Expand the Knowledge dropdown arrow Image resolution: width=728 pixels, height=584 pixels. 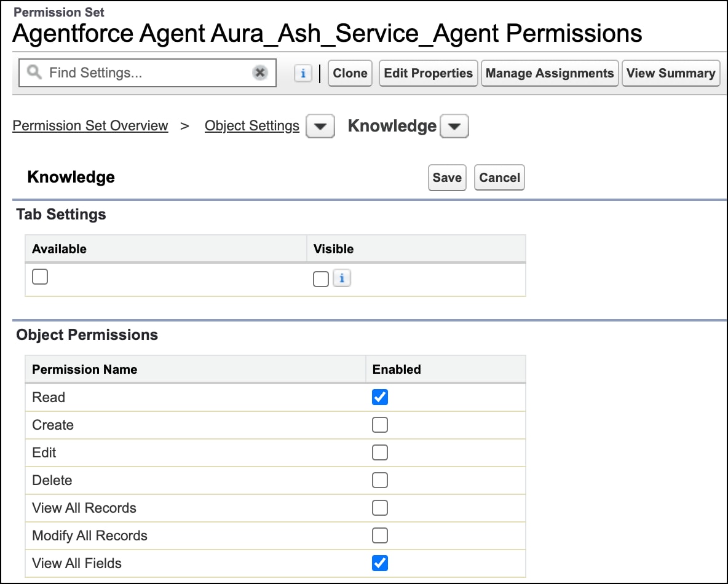pyautogui.click(x=454, y=127)
